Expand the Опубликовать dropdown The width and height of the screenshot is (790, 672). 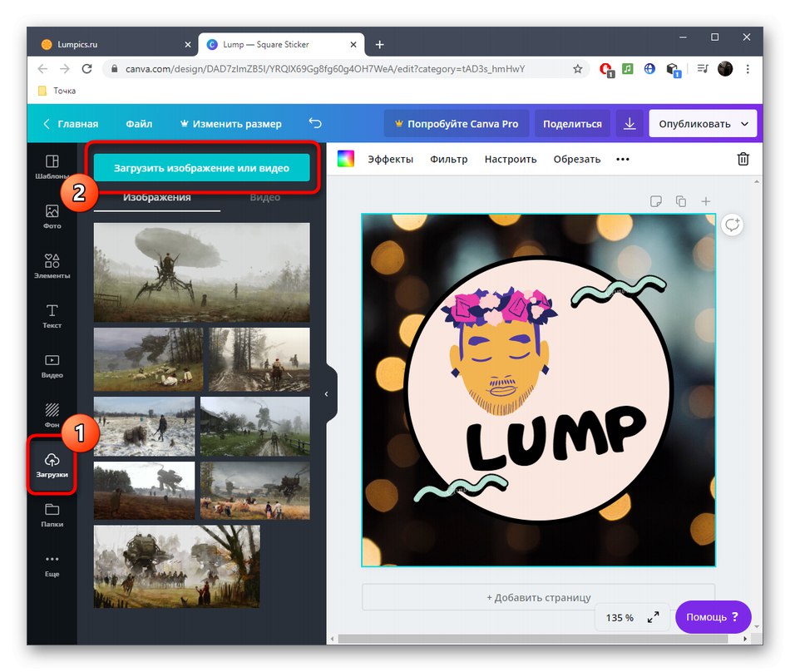[744, 123]
